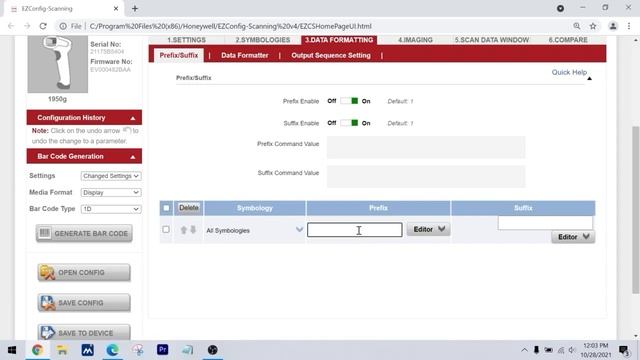
Task: Open the Media Format Display dropdown
Action: [x=111, y=192]
